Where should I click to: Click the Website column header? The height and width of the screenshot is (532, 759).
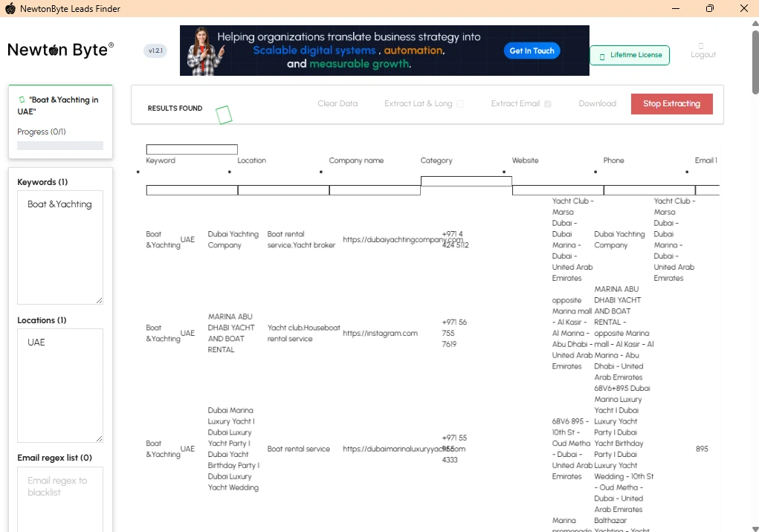pyautogui.click(x=525, y=160)
